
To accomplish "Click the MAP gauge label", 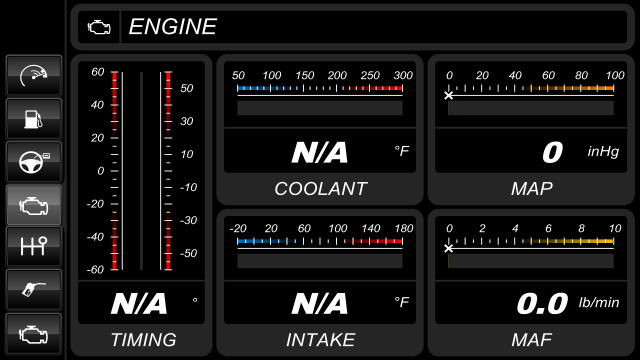I will (x=532, y=189).
